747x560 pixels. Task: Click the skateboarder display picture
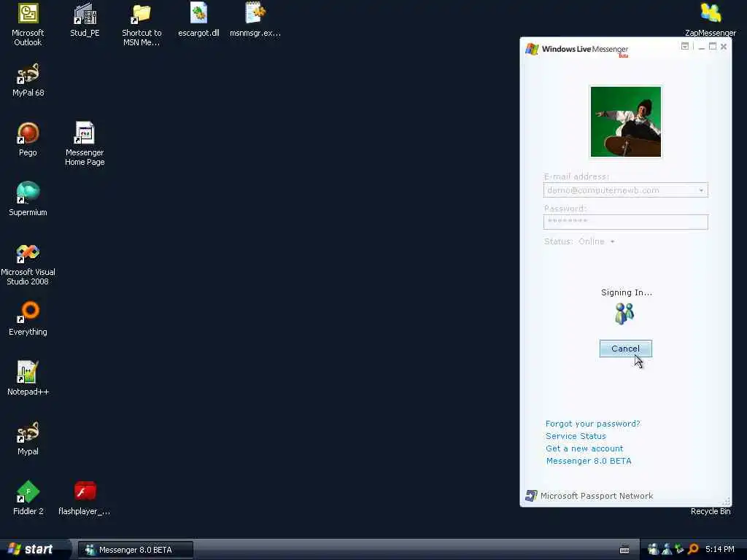(625, 122)
